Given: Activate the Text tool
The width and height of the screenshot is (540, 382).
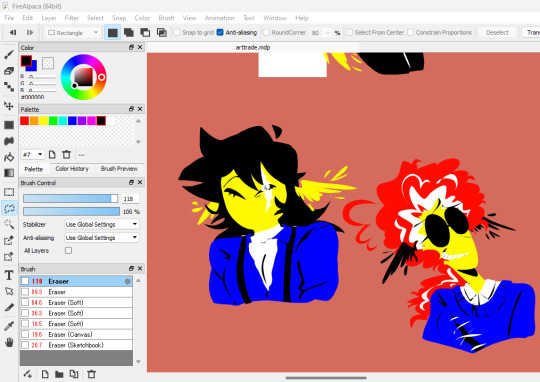Looking at the screenshot, I should (9, 275).
